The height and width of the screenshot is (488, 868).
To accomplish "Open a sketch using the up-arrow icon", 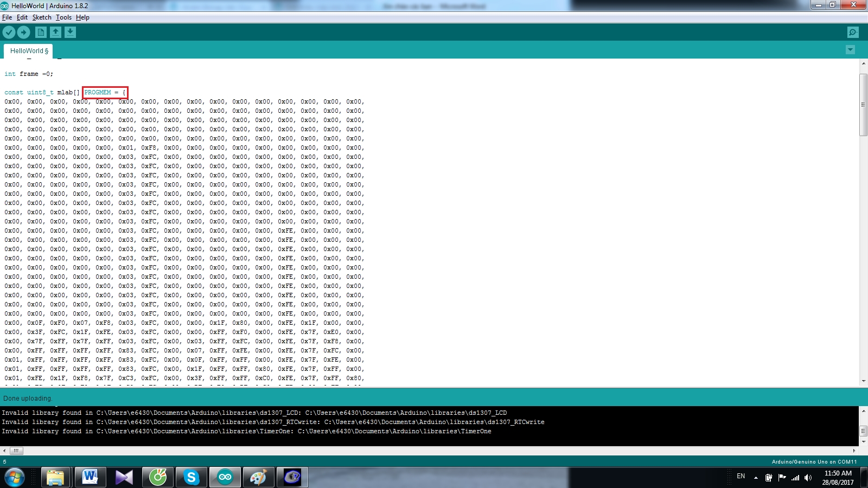I will coord(55,33).
